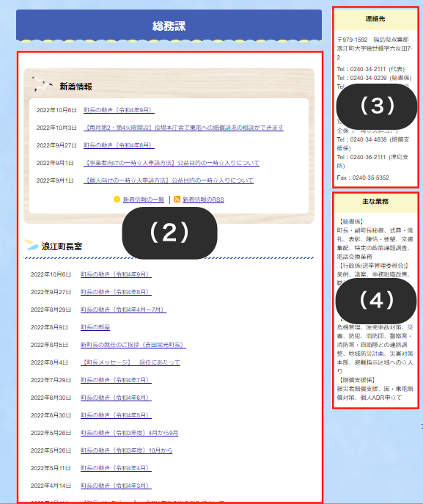Open the 町長の動き（令和4年3月） link
Image resolution: width=423 pixels, height=504 pixels.
pos(116,486)
